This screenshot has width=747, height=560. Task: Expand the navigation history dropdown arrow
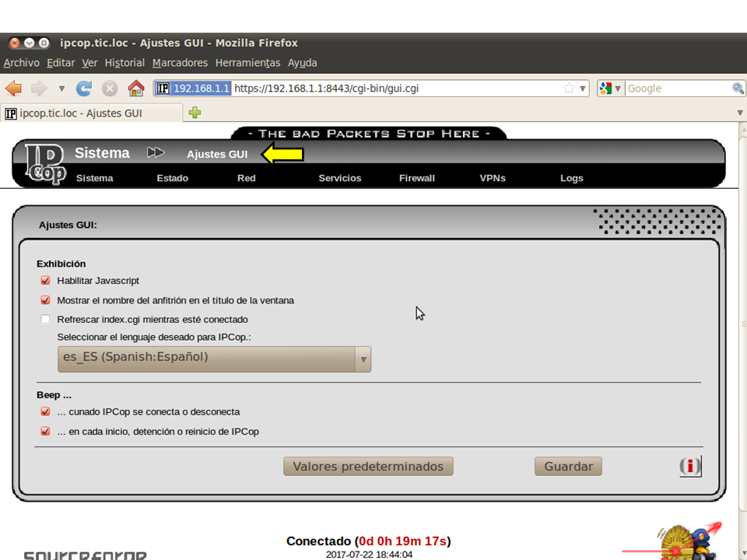[61, 88]
